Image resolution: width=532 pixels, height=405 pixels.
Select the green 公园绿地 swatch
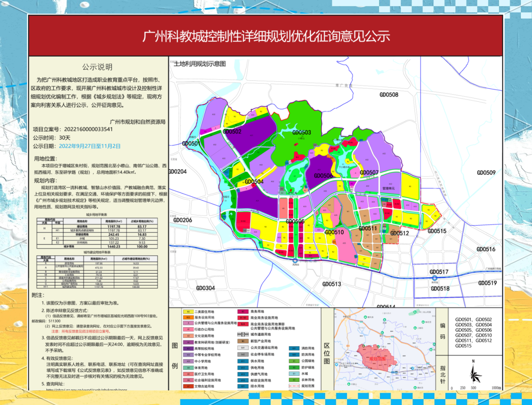pos(294,361)
